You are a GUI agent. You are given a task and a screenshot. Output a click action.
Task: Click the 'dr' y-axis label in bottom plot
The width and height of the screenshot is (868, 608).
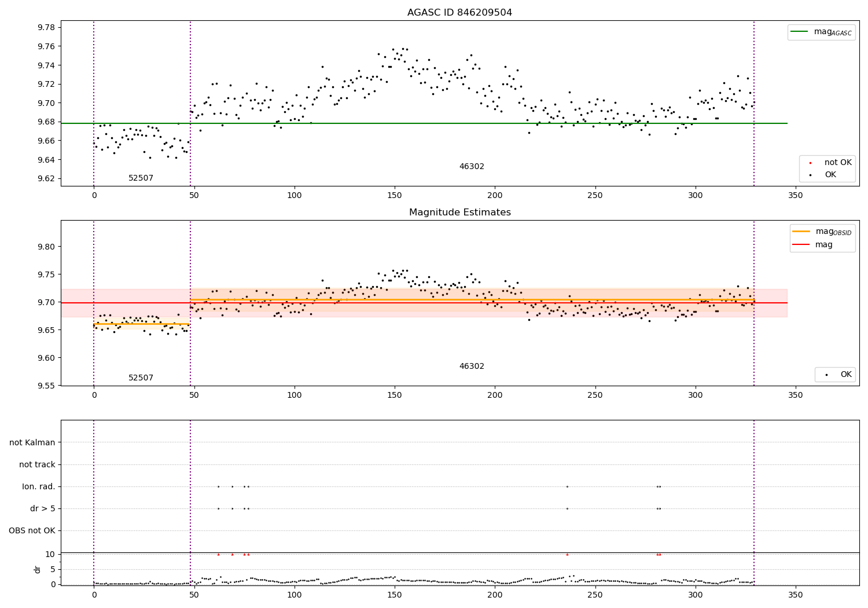coord(38,569)
